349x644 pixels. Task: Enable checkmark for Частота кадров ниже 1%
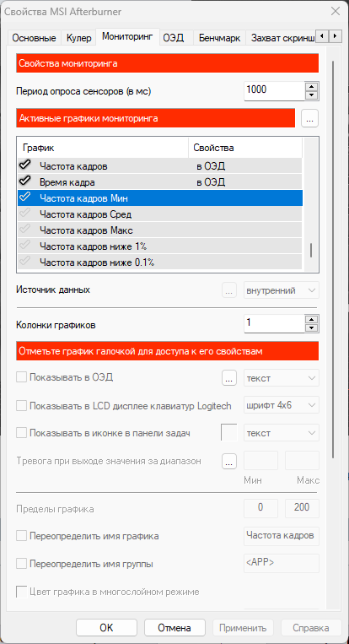pos(25,246)
